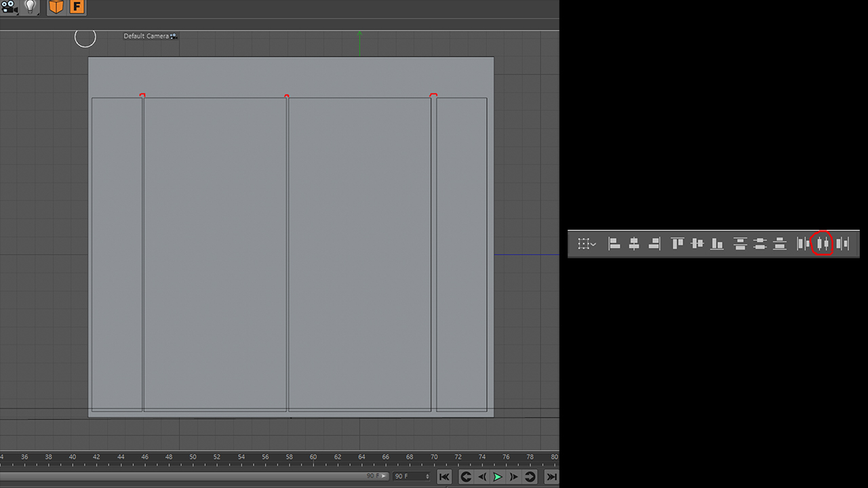Go to start of timeline
This screenshot has width=868, height=488.
[444, 477]
